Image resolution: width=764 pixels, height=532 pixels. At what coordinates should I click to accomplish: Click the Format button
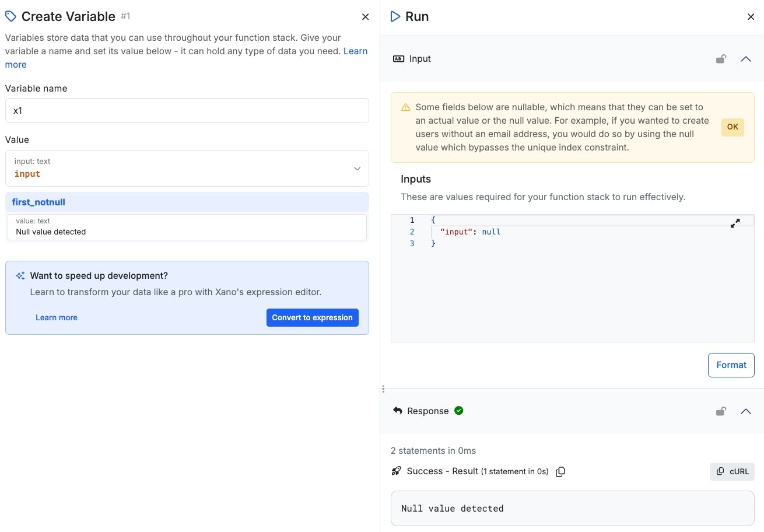coord(731,365)
